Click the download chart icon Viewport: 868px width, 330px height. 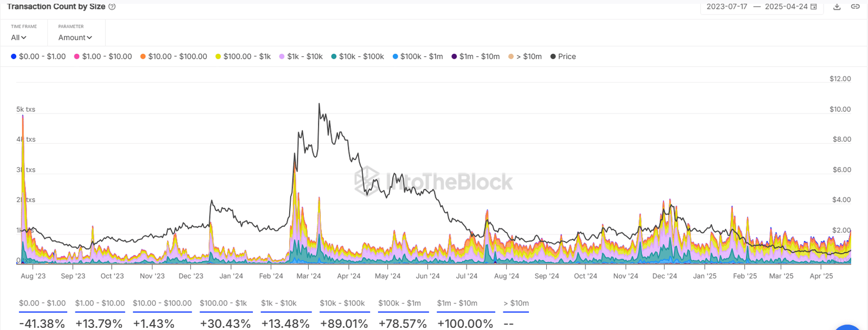(x=837, y=7)
